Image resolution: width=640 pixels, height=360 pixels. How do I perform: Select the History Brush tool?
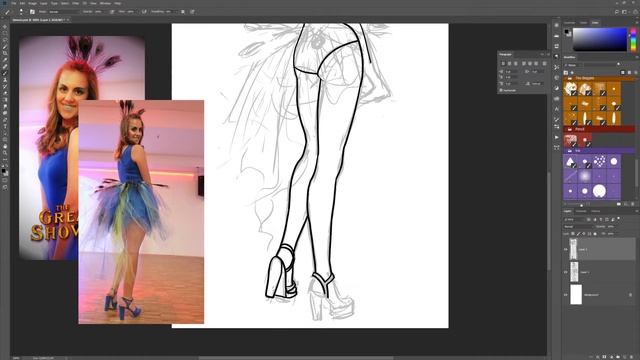pyautogui.click(x=5, y=87)
